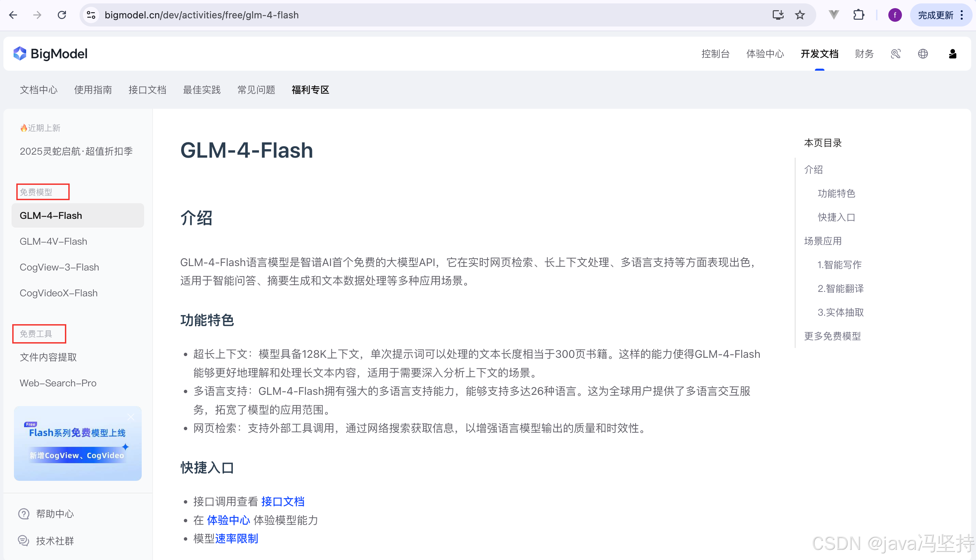Viewport: 976px width, 560px height.
Task: Click the install app icon in address bar
Action: coord(778,15)
